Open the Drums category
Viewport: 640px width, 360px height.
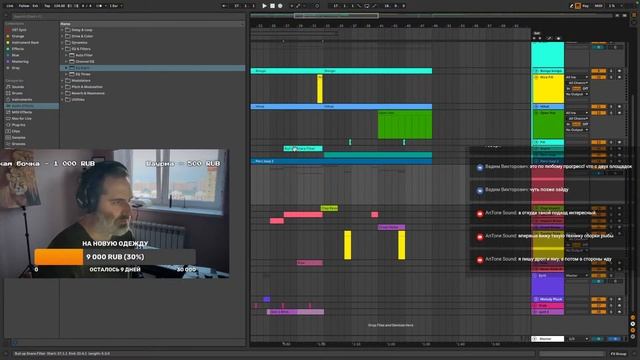(17, 93)
